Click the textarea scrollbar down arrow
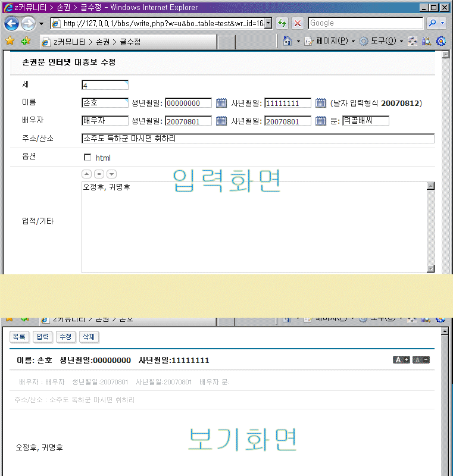The height and width of the screenshot is (476, 453). pyautogui.click(x=430, y=269)
